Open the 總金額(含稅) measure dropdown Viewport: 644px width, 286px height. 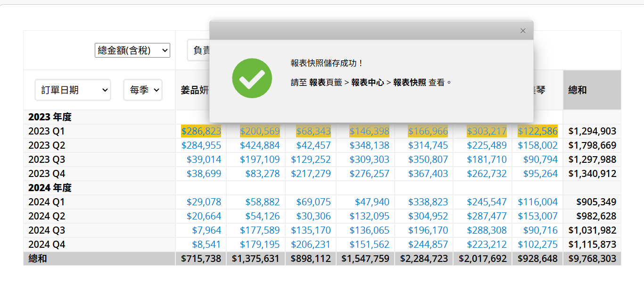coord(132,50)
